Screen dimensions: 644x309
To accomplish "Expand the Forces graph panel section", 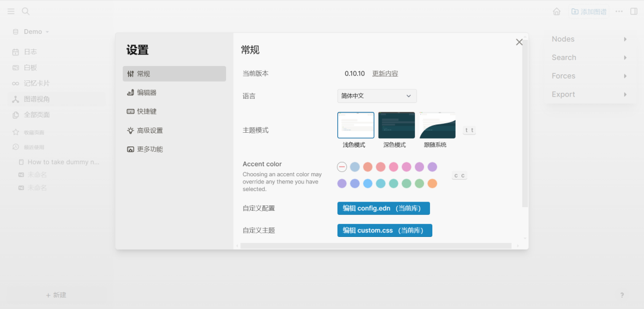I will tap(589, 76).
